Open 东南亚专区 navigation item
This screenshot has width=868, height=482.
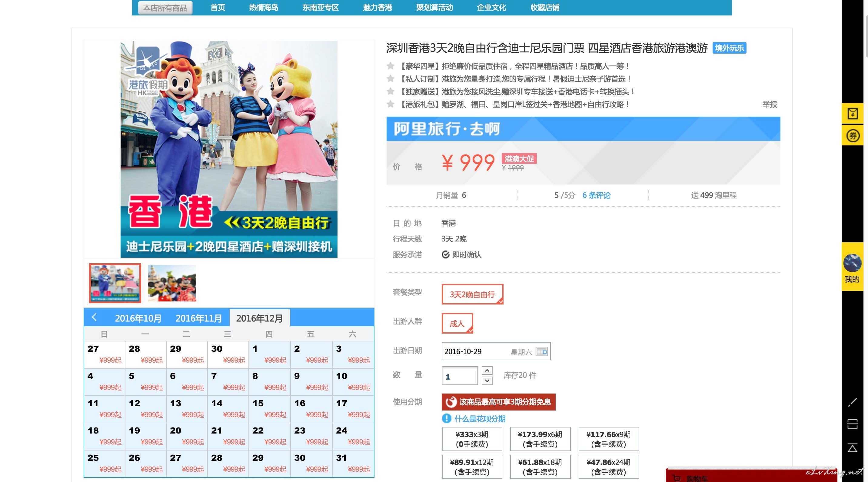[321, 7]
